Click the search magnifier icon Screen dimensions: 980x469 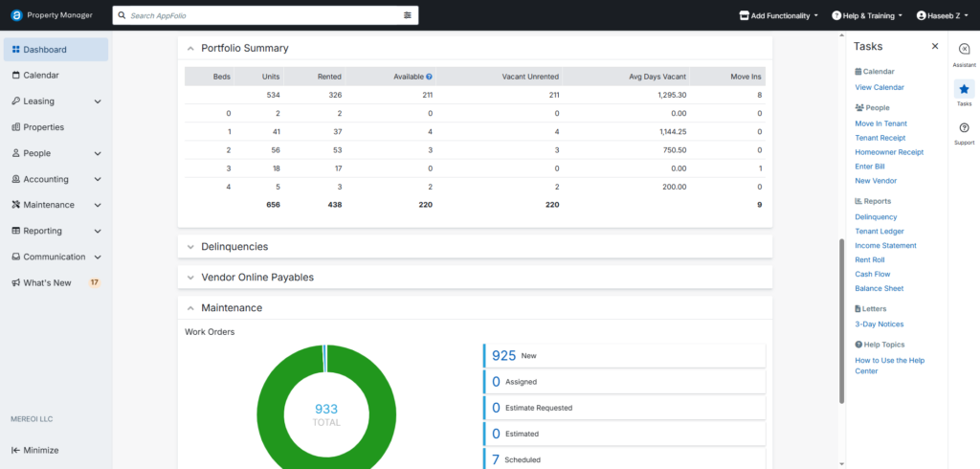[122, 15]
